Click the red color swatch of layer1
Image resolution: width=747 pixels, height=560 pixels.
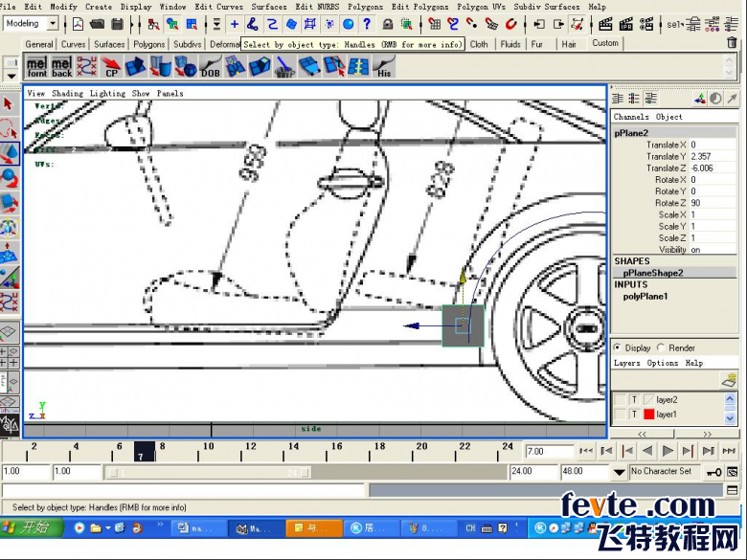[x=649, y=414]
